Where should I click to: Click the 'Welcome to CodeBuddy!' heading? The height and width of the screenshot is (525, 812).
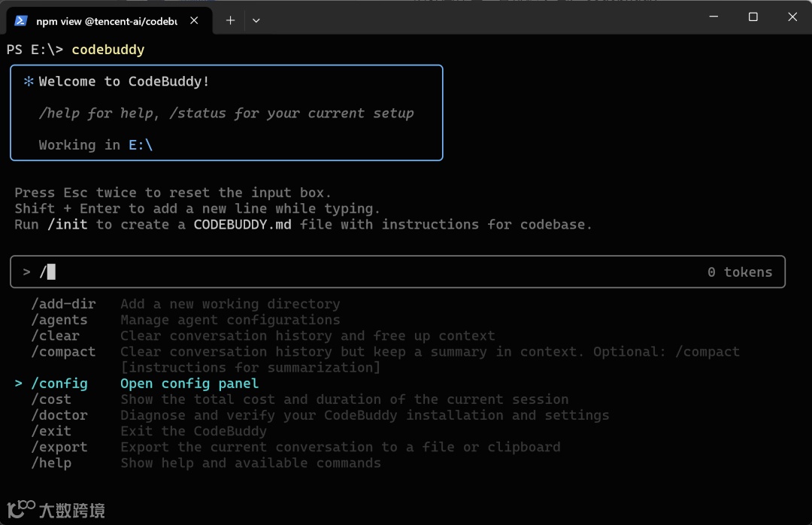click(124, 81)
